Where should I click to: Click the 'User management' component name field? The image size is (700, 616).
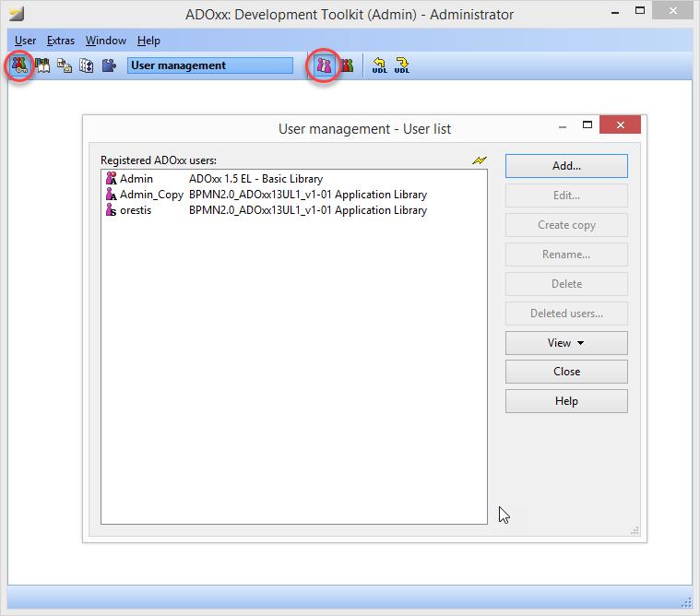[210, 65]
